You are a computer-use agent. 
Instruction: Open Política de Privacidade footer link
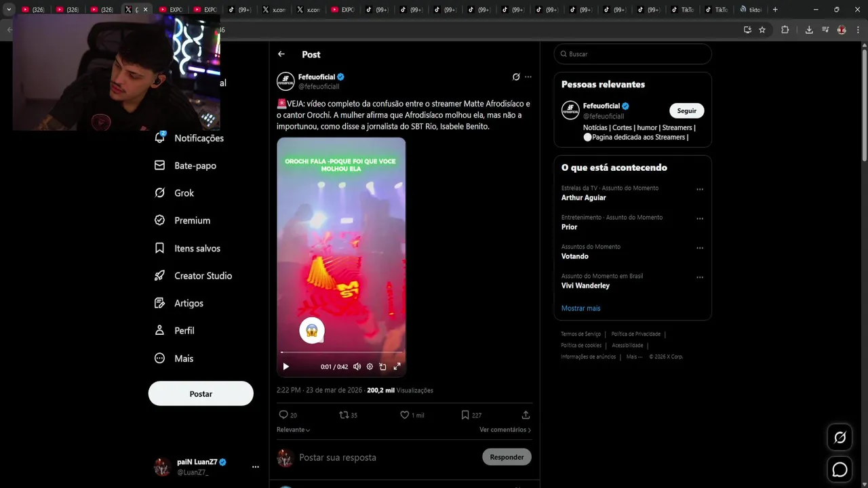pos(636,334)
